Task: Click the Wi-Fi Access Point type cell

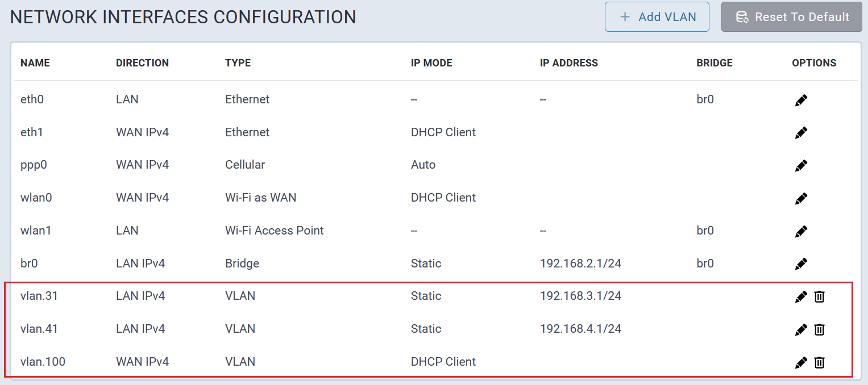Action: (274, 231)
